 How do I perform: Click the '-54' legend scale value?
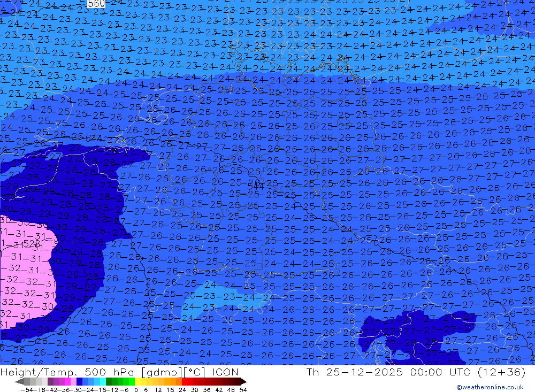point(27,390)
